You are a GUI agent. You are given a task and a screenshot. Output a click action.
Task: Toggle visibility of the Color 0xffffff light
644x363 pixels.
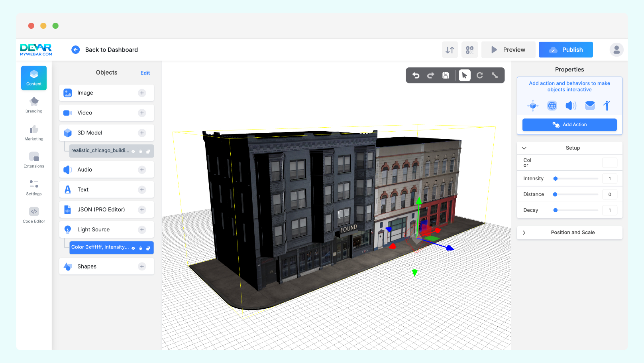[134, 248]
